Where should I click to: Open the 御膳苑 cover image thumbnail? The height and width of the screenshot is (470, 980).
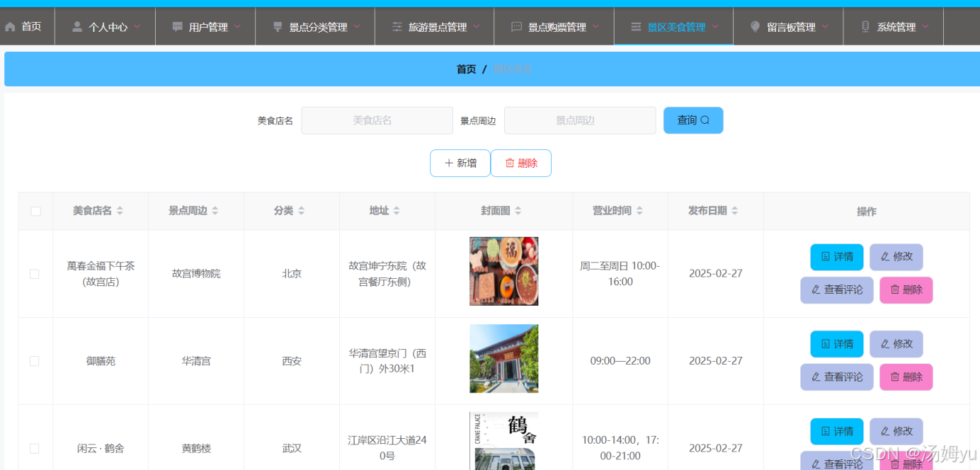click(503, 359)
